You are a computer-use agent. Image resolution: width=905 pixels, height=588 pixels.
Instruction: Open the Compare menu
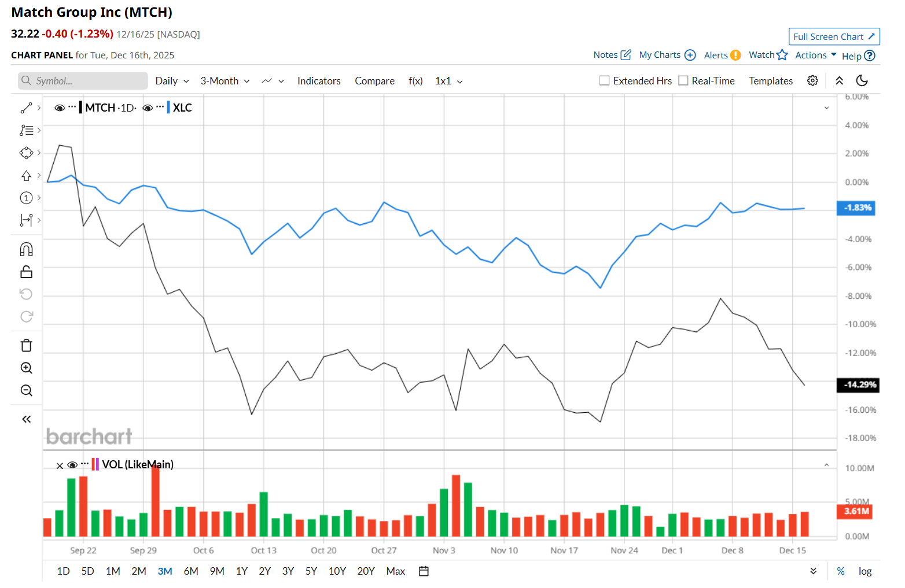coord(375,81)
